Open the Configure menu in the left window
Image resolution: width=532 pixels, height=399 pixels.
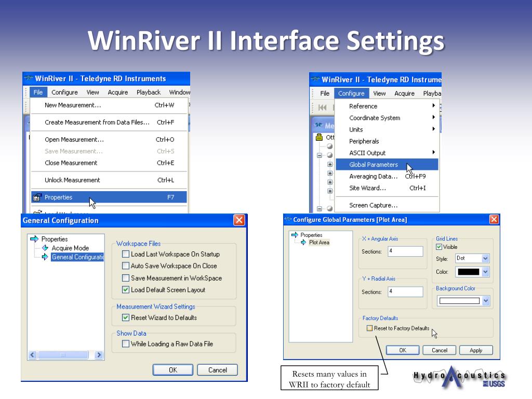click(x=64, y=92)
